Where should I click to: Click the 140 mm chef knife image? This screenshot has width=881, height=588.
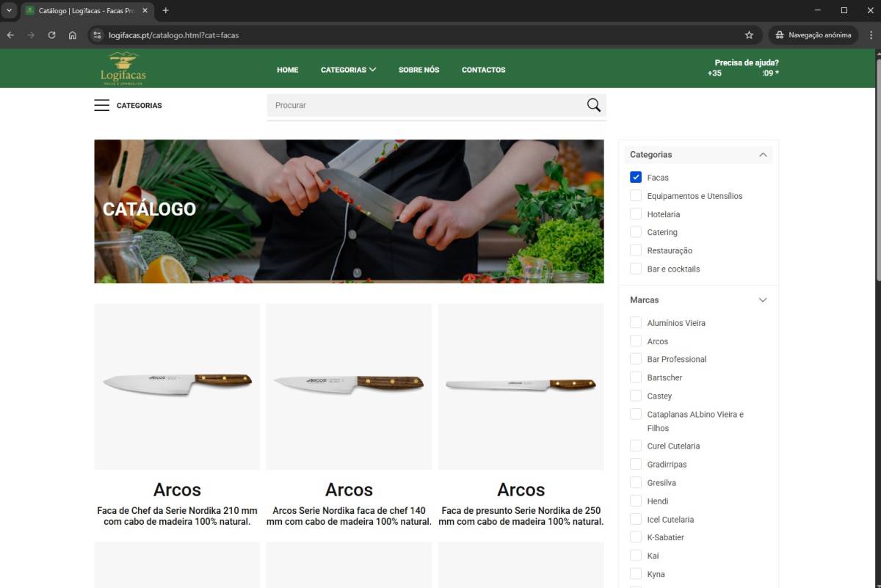tap(349, 387)
